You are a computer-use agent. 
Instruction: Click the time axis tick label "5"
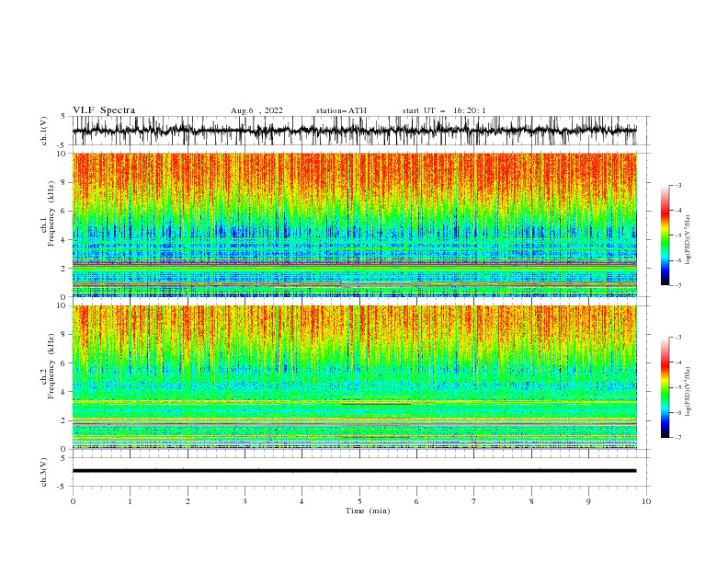(x=359, y=501)
